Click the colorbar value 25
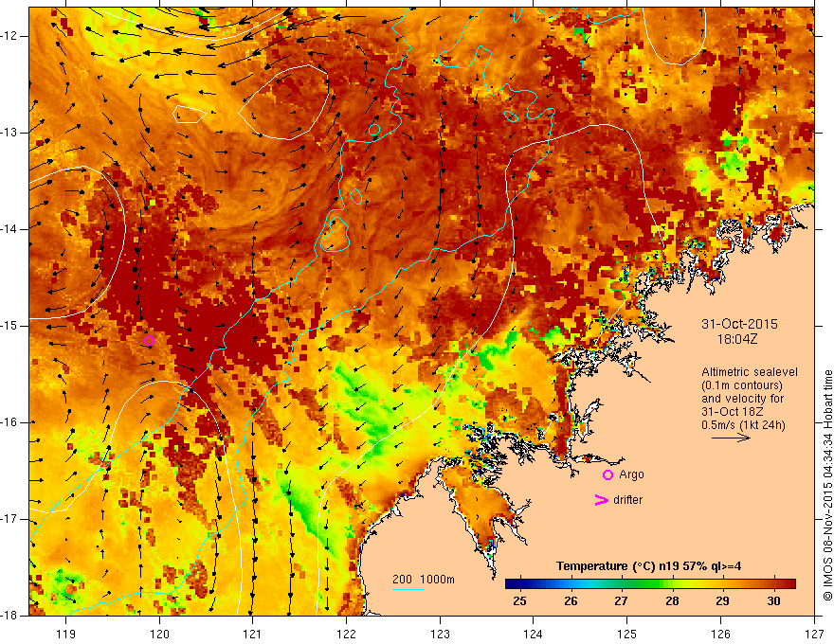The image size is (834, 644). [x=519, y=601]
